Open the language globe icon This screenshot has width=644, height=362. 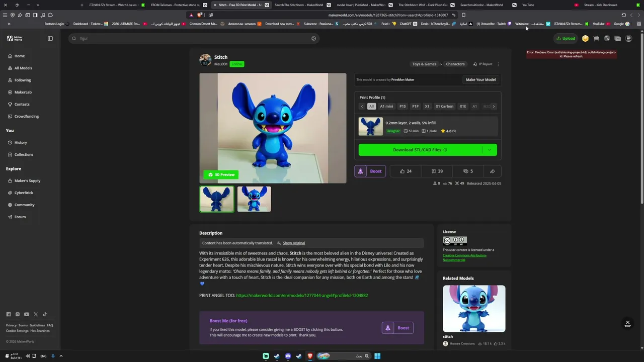[607, 38]
